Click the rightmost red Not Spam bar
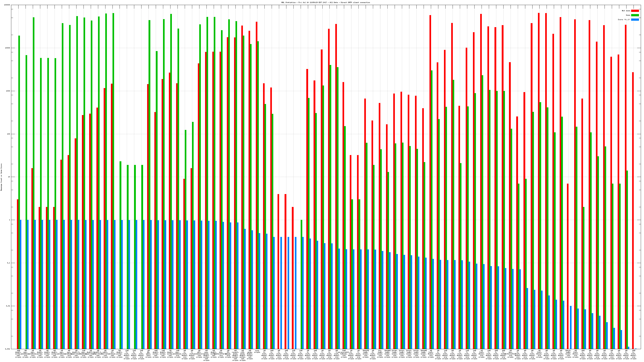 click(633, 200)
